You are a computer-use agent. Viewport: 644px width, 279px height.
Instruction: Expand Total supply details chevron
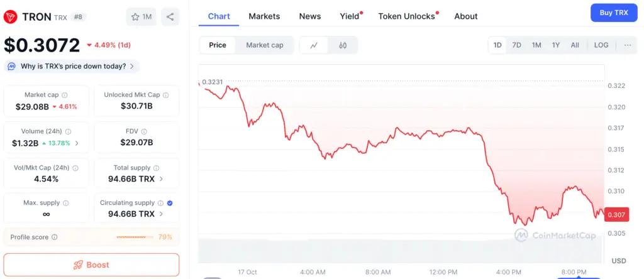pyautogui.click(x=161, y=179)
